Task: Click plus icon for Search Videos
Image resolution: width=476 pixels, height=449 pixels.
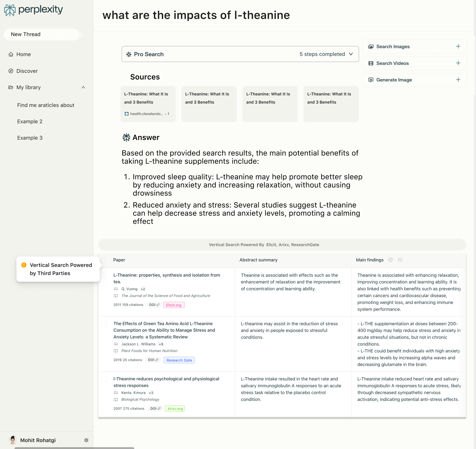Action: click(x=458, y=63)
